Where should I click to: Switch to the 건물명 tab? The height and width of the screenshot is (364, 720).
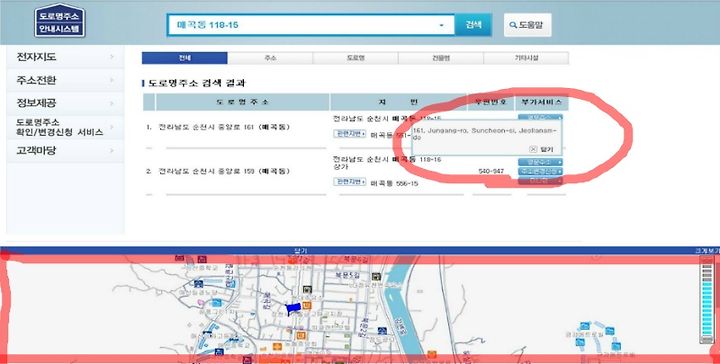coord(441,58)
